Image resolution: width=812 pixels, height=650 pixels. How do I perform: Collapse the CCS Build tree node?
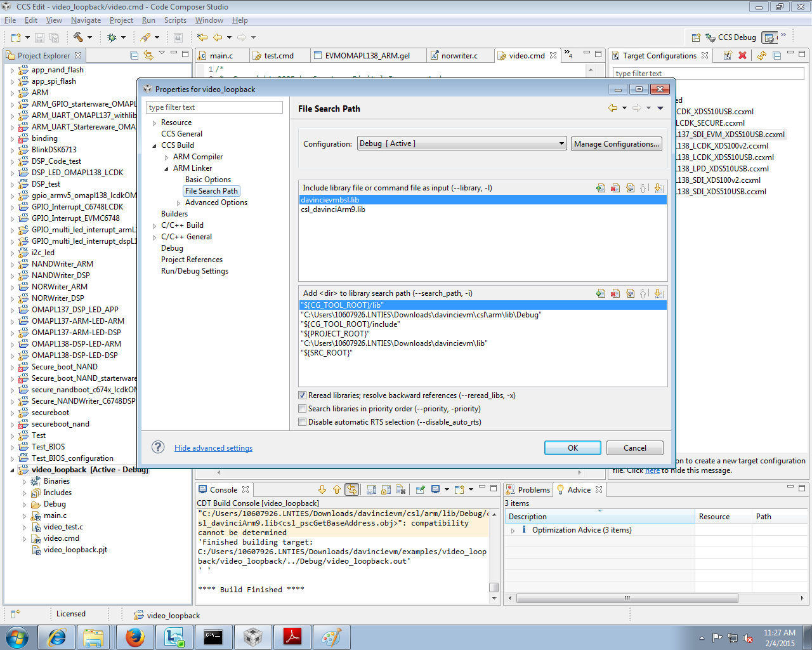tap(154, 146)
